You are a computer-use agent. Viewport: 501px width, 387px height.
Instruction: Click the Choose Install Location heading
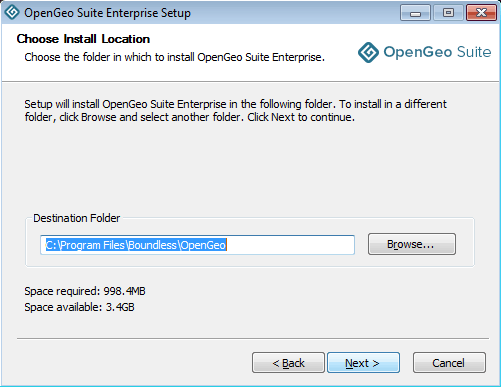[83, 39]
